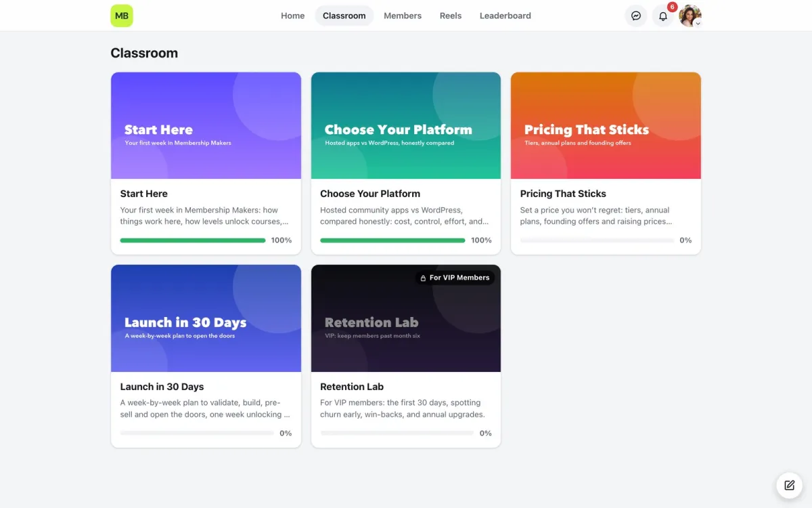Click the Choose Your Platform progress bar

click(392, 240)
